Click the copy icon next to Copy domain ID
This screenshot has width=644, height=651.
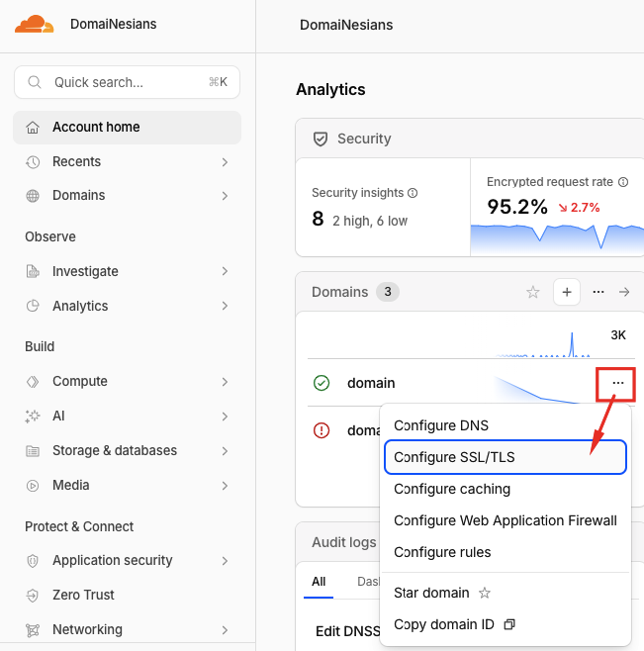coord(509,624)
